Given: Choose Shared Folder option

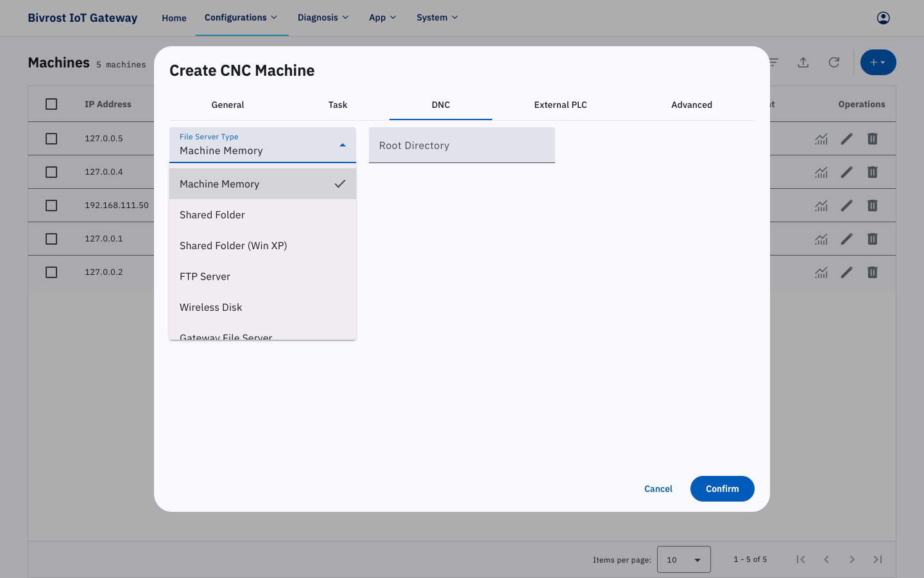Looking at the screenshot, I should [262, 215].
